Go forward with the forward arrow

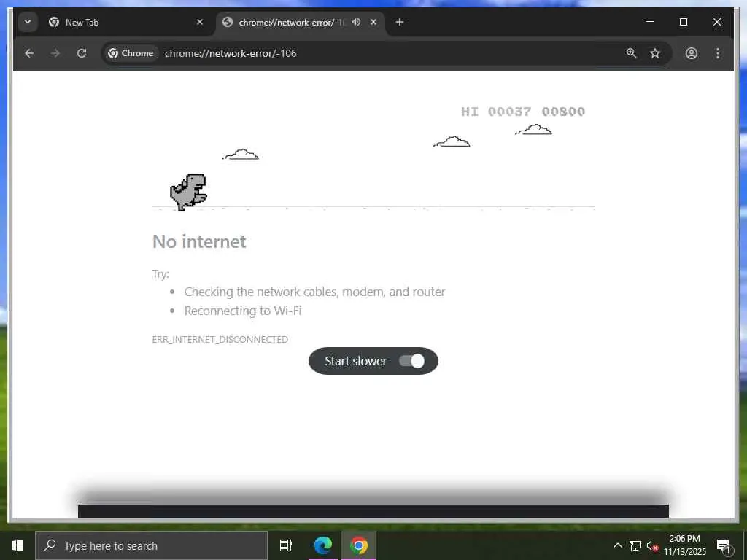click(x=55, y=53)
